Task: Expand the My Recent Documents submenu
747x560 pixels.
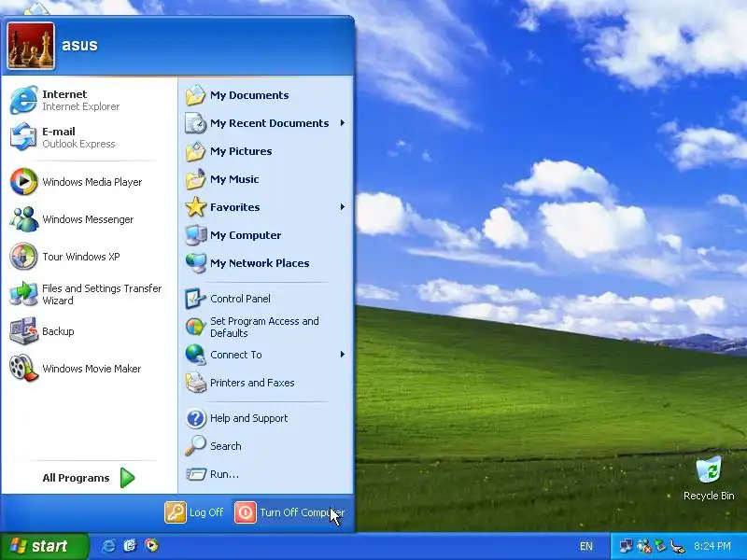Action: (265, 123)
